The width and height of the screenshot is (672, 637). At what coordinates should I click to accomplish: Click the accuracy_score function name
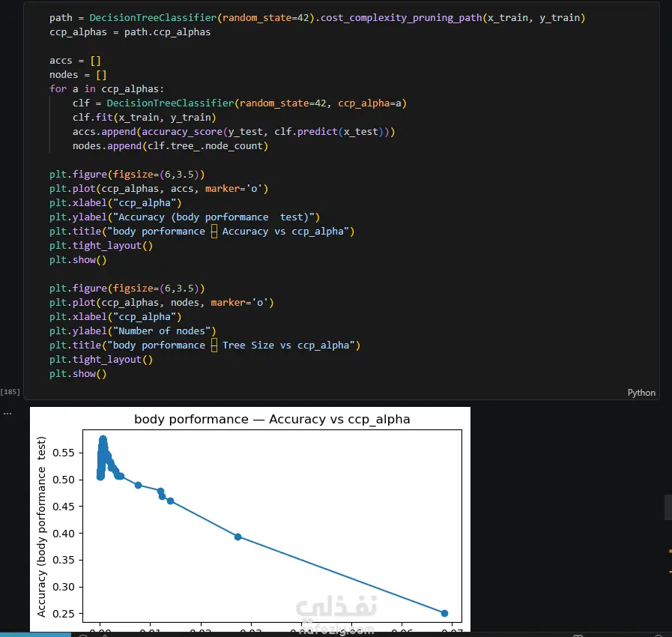pos(182,132)
